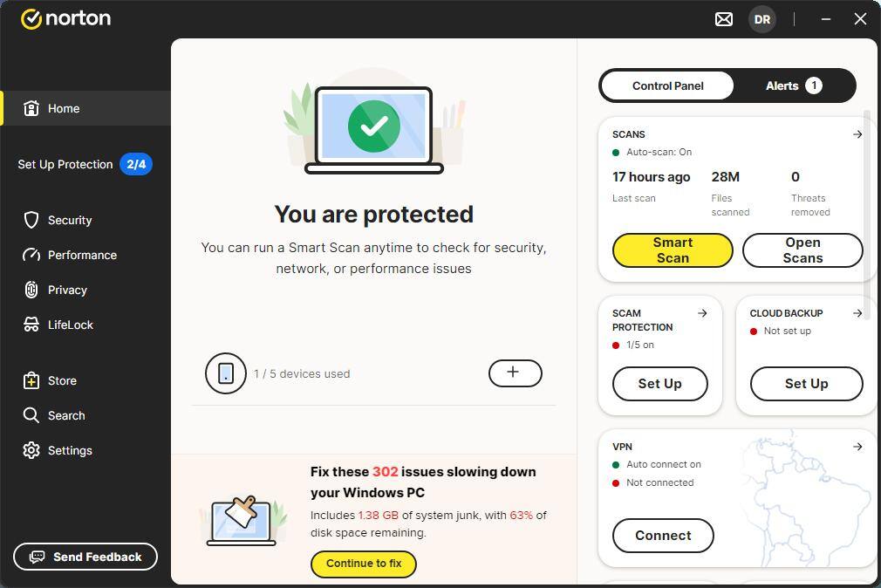Start a Smart Scan

[673, 250]
